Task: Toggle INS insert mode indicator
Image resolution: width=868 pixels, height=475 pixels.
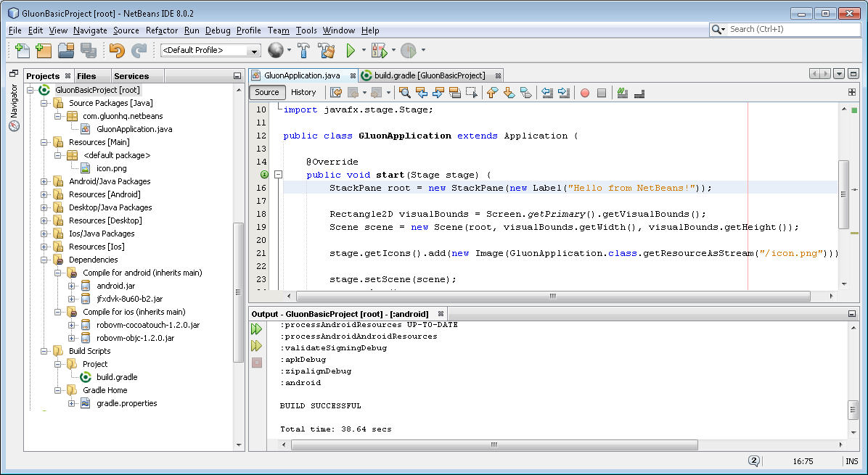Action: [x=851, y=461]
